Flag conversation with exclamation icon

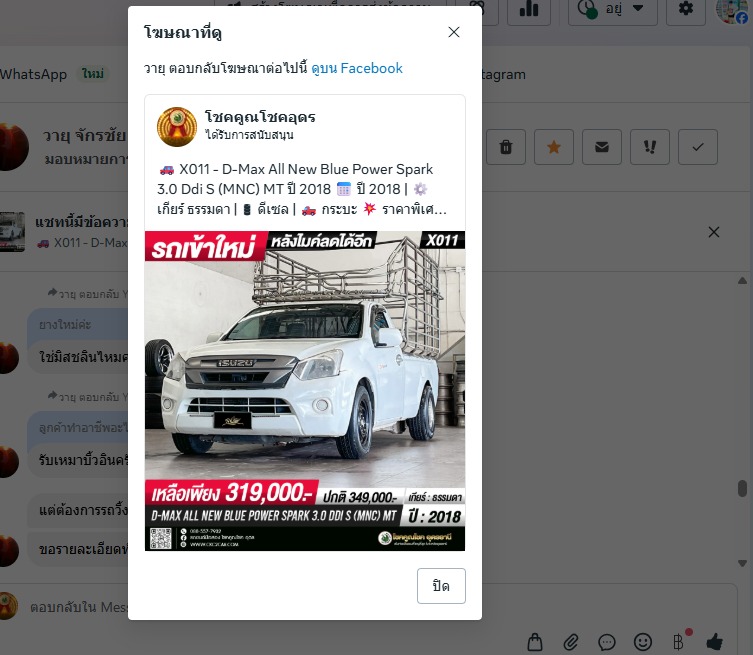pyautogui.click(x=650, y=147)
